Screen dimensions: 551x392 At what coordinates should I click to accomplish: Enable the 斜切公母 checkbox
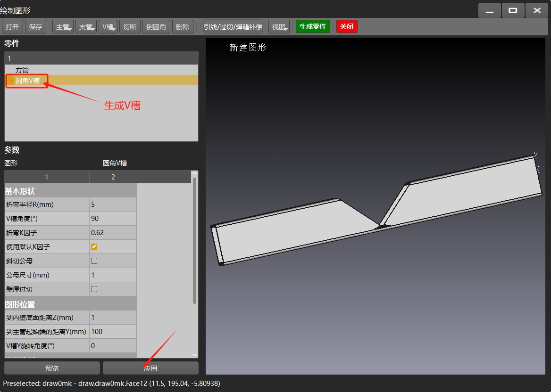(x=94, y=261)
